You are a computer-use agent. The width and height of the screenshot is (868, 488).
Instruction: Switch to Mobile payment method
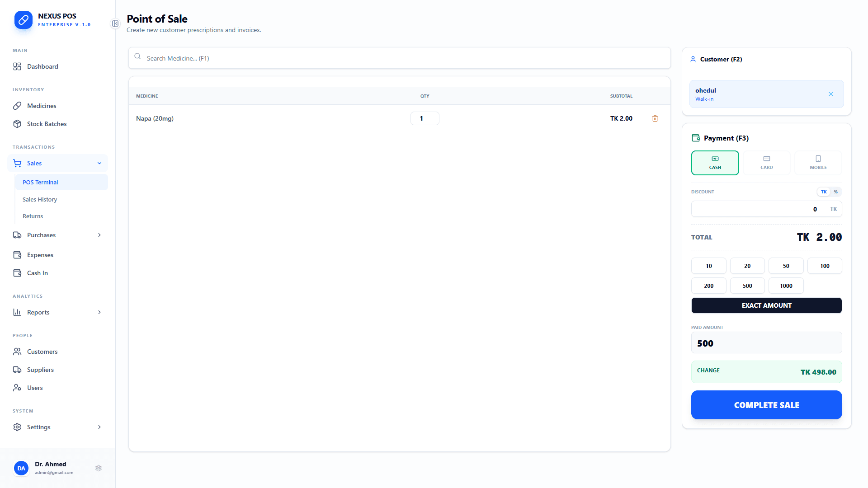pyautogui.click(x=818, y=162)
